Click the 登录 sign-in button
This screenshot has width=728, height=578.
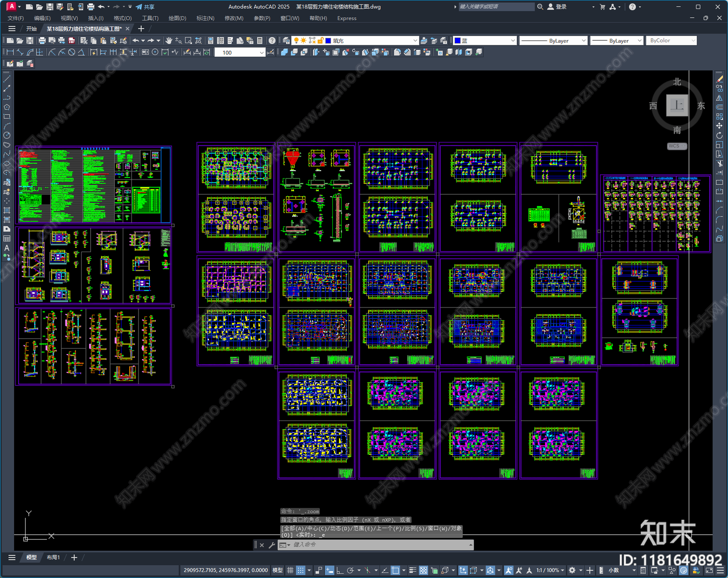pyautogui.click(x=557, y=7)
